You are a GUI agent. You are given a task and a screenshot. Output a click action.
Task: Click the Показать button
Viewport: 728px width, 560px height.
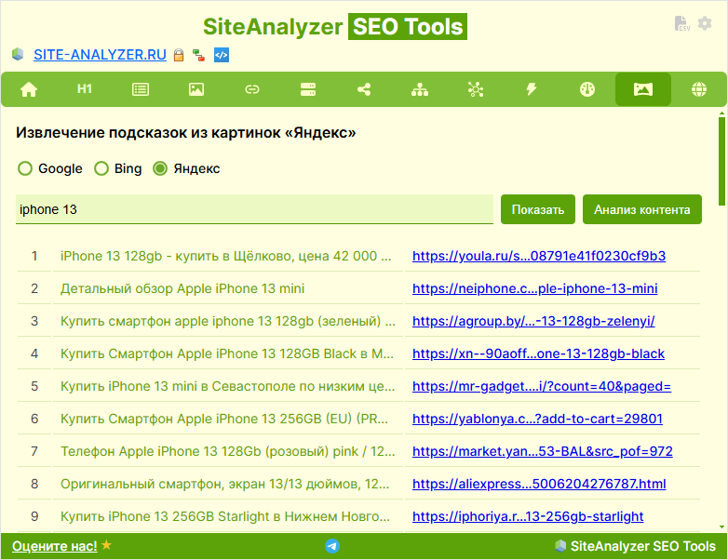(x=538, y=209)
